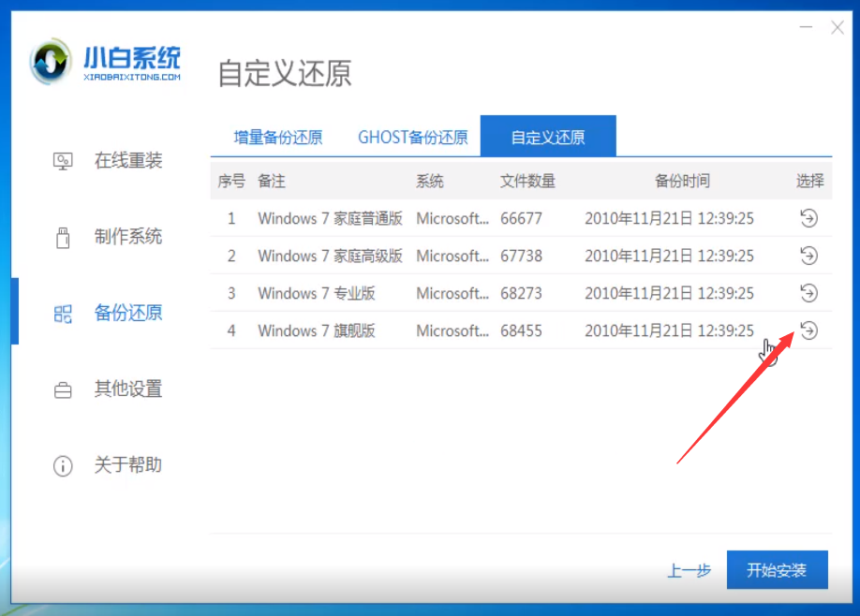Click the 制作系统 USB drive icon
Image resolution: width=860 pixels, height=616 pixels.
point(63,237)
